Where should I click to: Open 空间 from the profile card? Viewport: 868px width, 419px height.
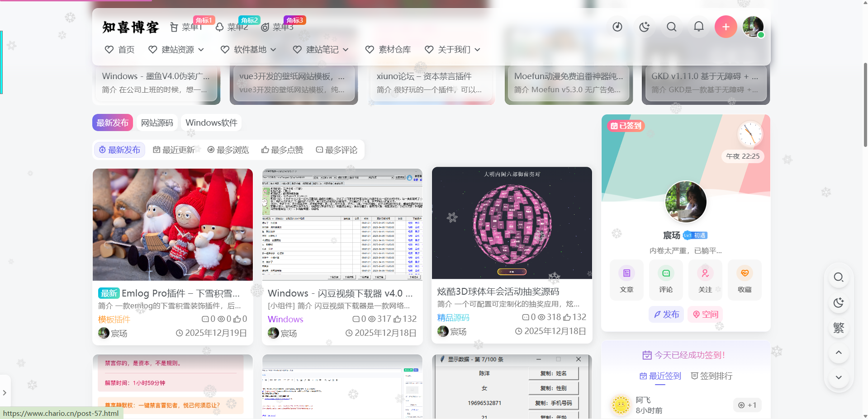pyautogui.click(x=705, y=314)
